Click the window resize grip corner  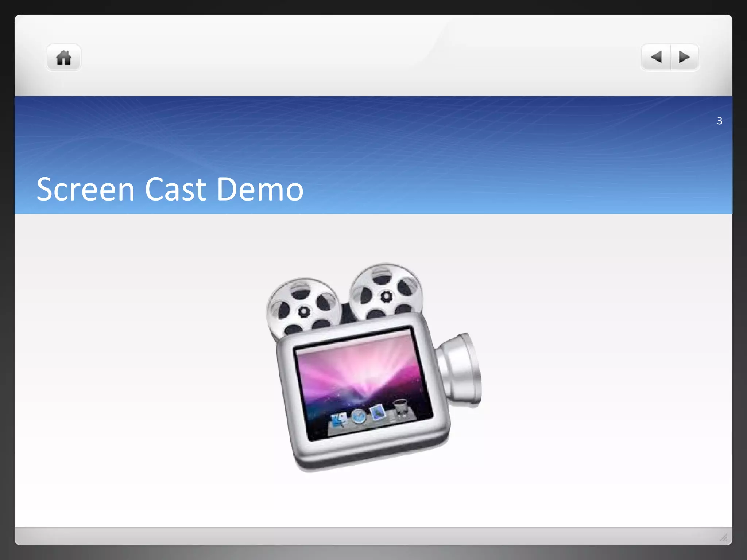(724, 537)
